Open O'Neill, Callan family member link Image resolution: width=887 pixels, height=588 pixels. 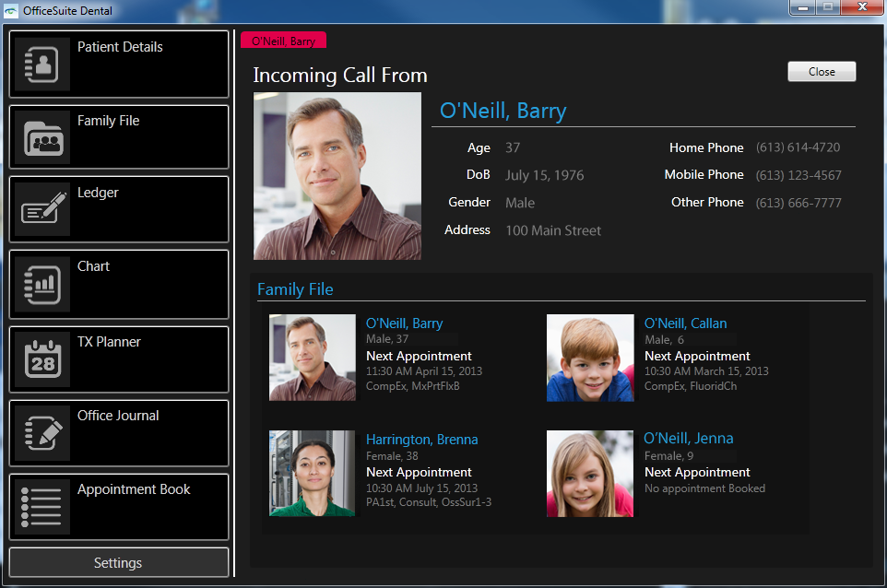[x=686, y=323]
